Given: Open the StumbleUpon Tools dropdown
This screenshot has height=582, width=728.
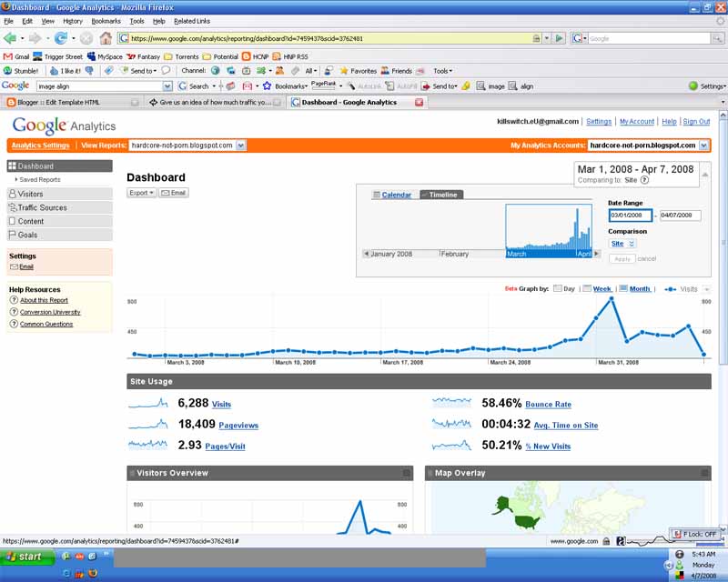Looking at the screenshot, I should tap(442, 71).
